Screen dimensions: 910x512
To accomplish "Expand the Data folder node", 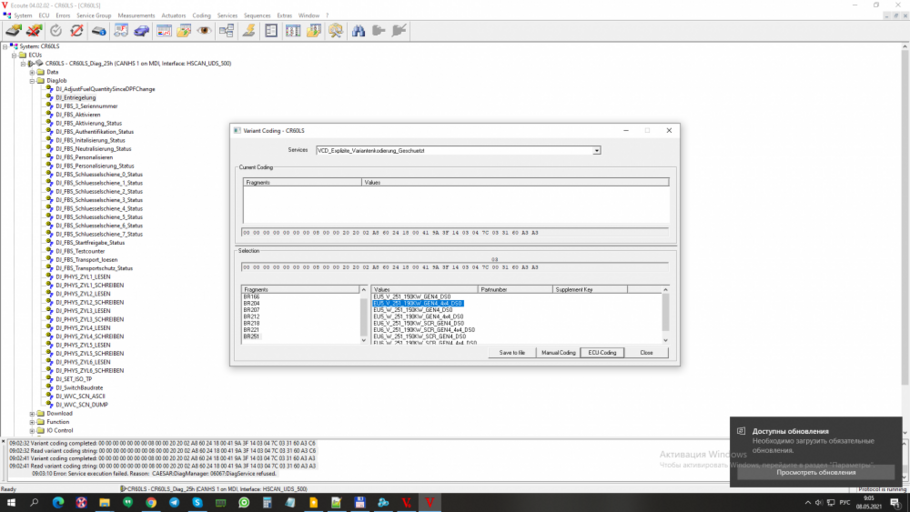I will pyautogui.click(x=32, y=72).
